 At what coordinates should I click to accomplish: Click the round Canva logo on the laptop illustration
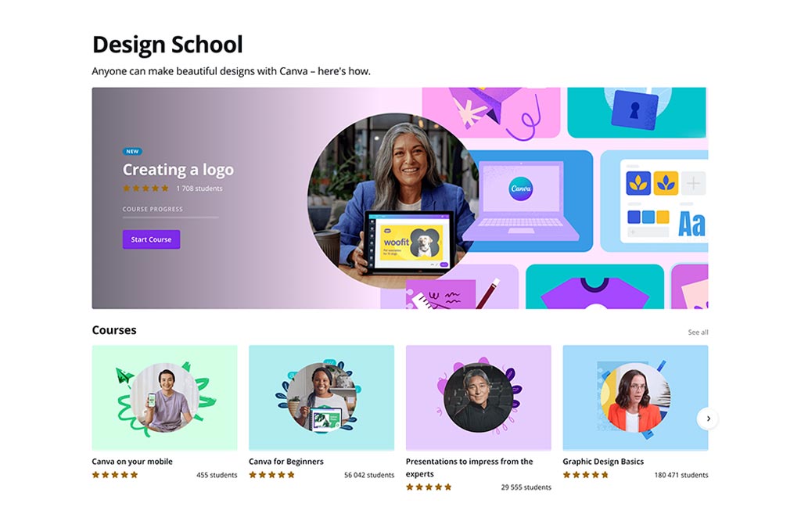pyautogui.click(x=520, y=189)
